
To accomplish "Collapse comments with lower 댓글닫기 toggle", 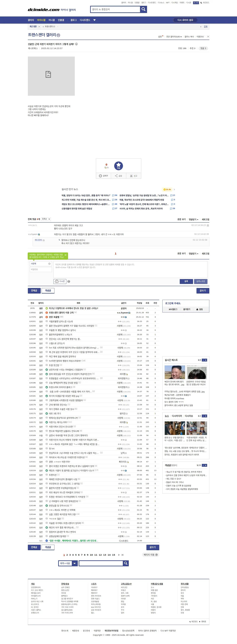I will click(x=194, y=254).
